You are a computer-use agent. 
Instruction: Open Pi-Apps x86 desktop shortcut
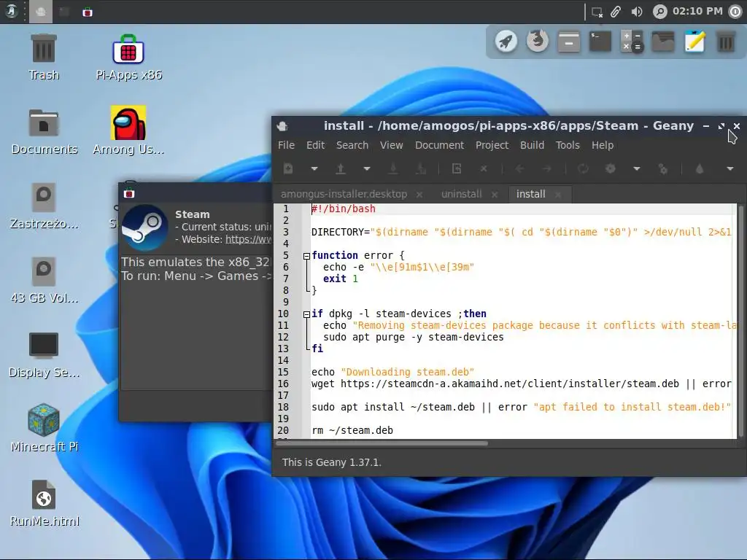(x=128, y=57)
